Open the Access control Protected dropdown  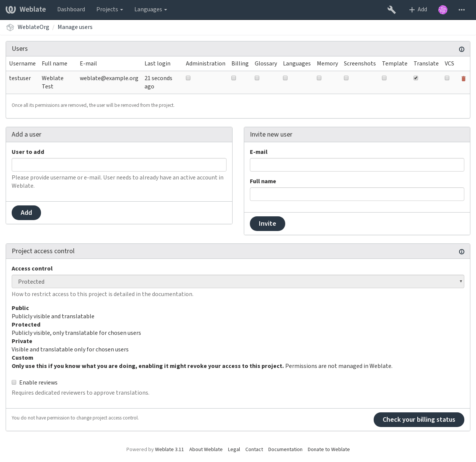[x=238, y=281]
